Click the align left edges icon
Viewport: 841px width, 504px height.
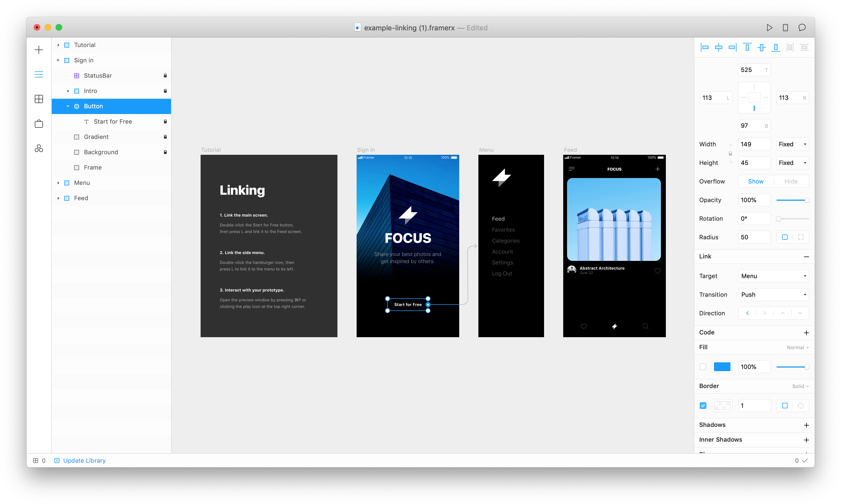pyautogui.click(x=704, y=48)
